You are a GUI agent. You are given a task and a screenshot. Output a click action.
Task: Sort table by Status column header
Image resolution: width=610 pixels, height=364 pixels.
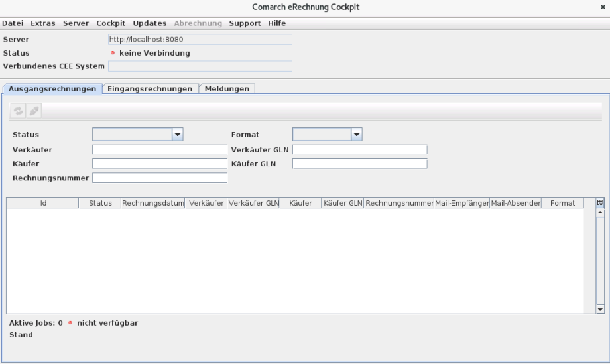(100, 203)
